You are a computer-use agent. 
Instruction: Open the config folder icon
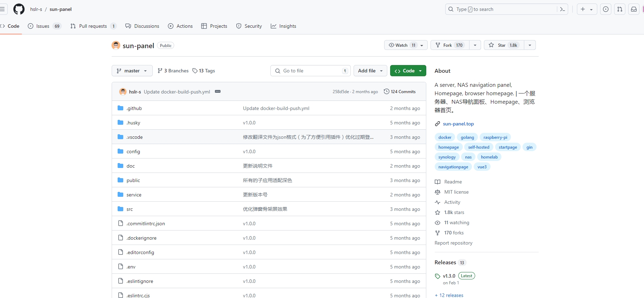point(120,151)
